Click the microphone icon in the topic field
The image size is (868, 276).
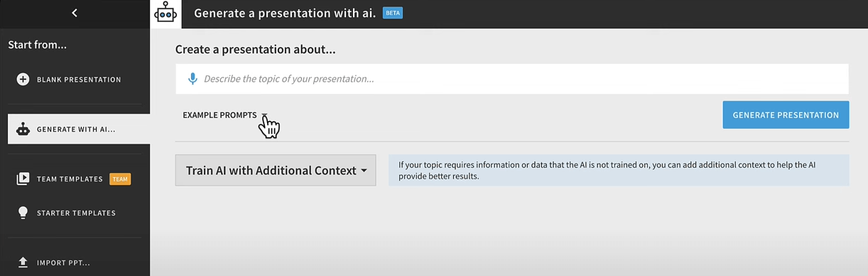pyautogui.click(x=192, y=79)
